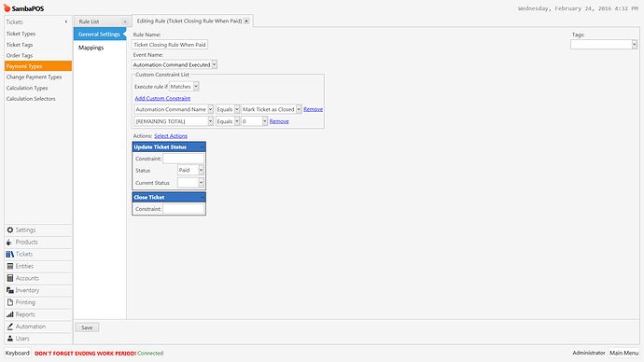Select Change Payment Types menu item
The image size is (644, 362).
34,77
